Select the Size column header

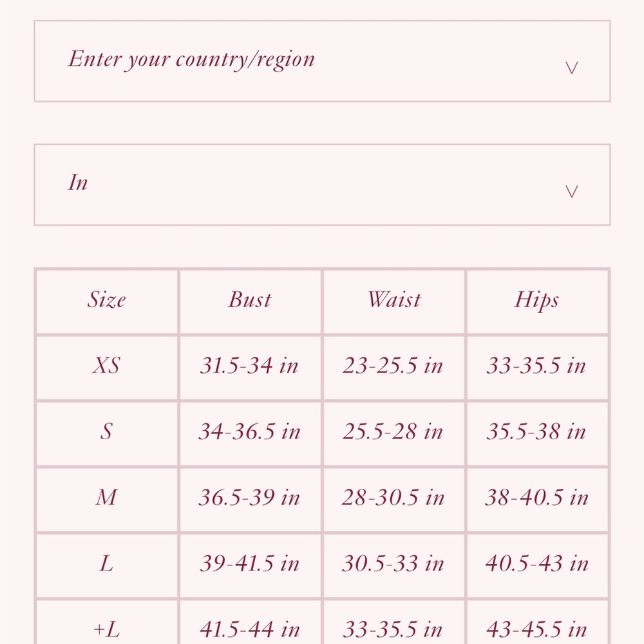pyautogui.click(x=107, y=300)
